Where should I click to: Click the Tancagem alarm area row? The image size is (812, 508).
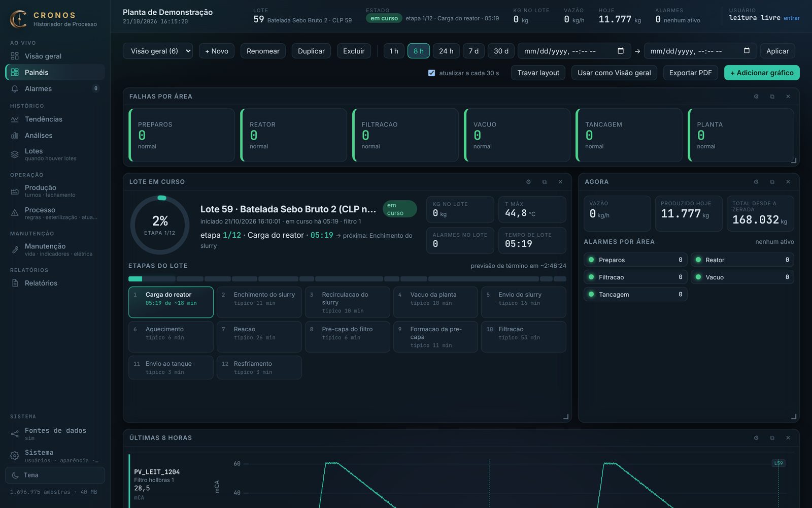(x=635, y=294)
